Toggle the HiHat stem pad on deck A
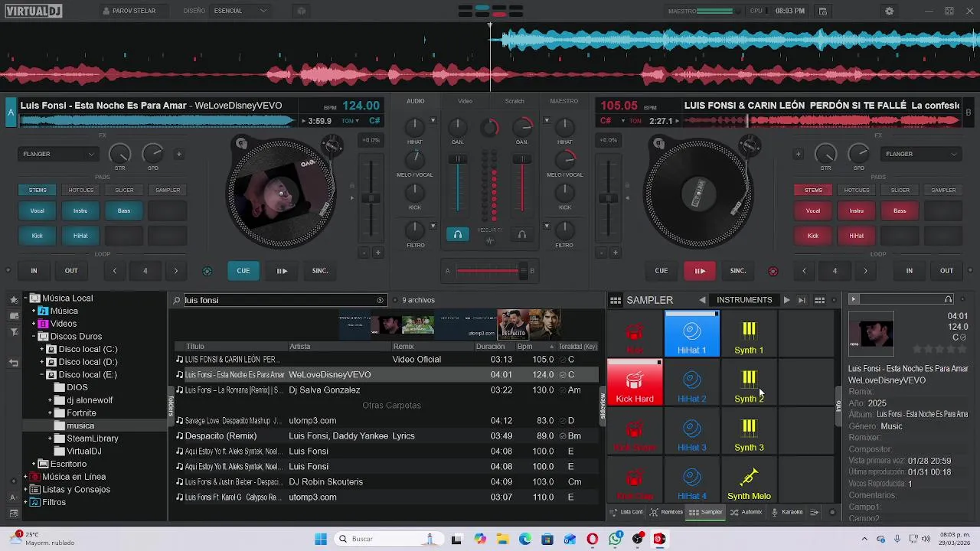980x551 pixels. tap(80, 236)
